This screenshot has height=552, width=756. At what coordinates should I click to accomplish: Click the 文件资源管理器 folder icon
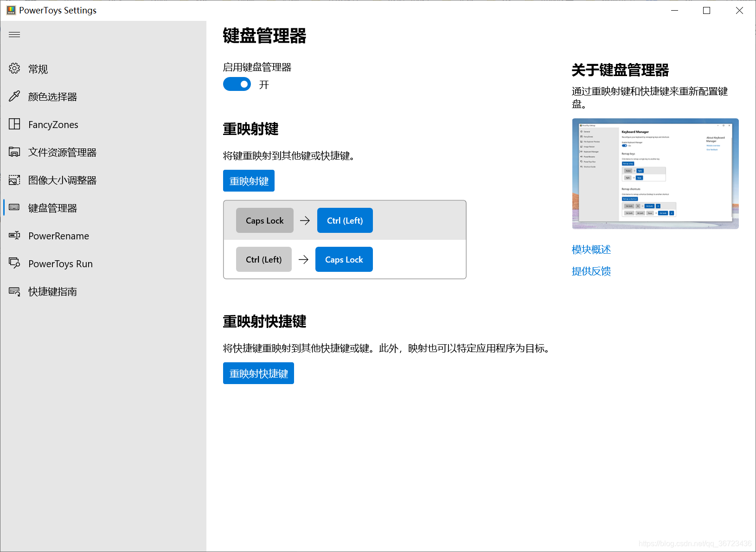(x=14, y=152)
